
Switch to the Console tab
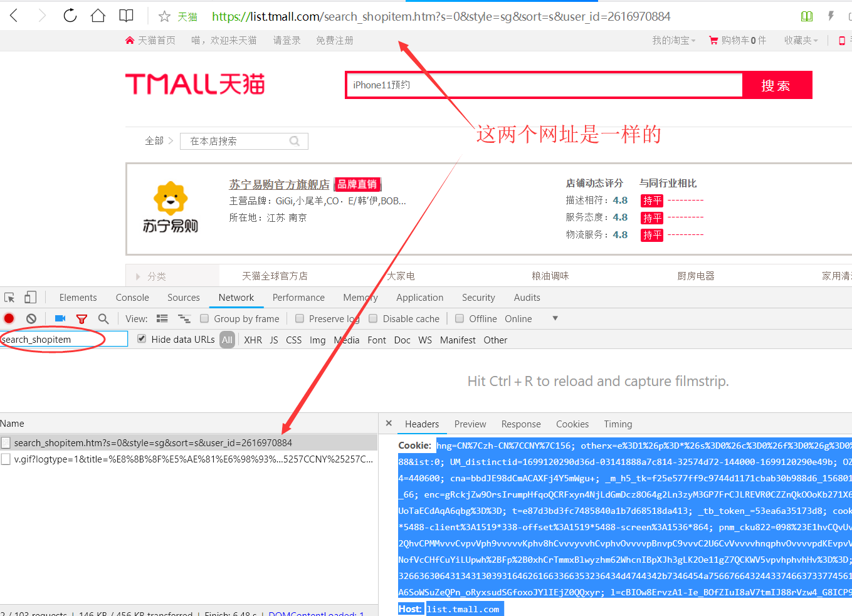(x=132, y=298)
